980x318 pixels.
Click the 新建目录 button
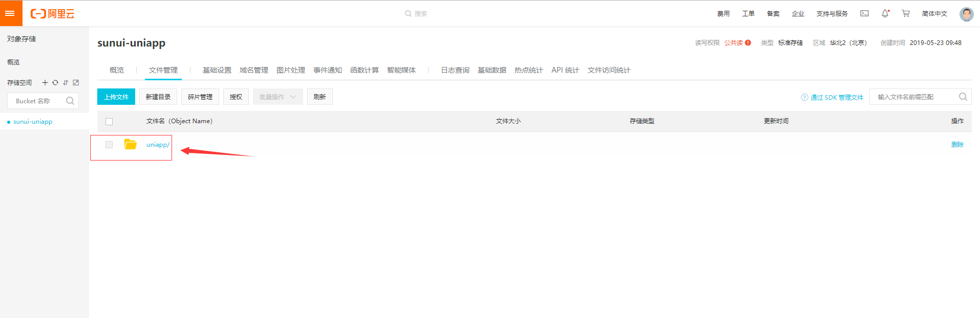click(158, 97)
